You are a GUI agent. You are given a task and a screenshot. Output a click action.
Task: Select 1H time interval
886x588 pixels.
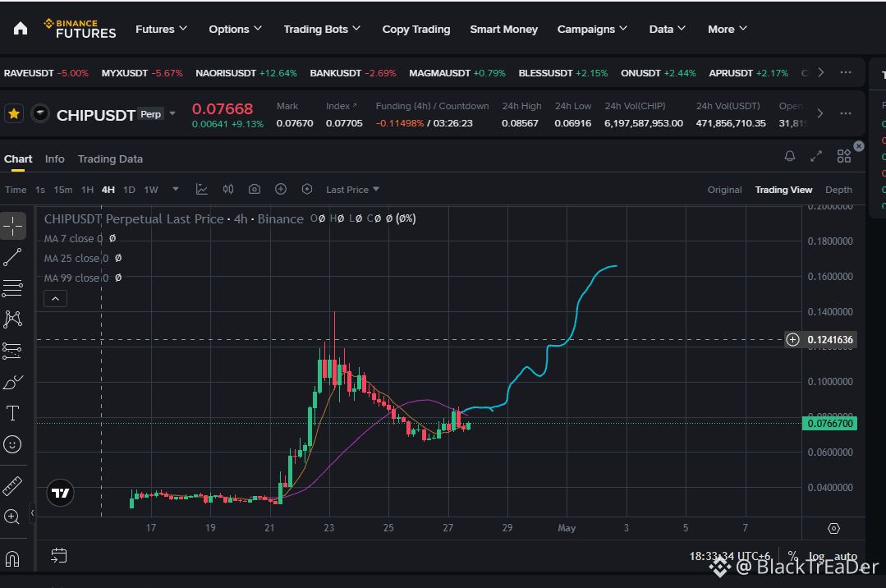(x=87, y=190)
